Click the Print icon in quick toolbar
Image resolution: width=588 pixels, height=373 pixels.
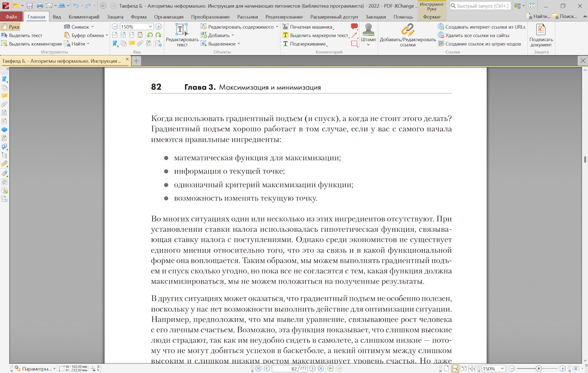click(40, 6)
